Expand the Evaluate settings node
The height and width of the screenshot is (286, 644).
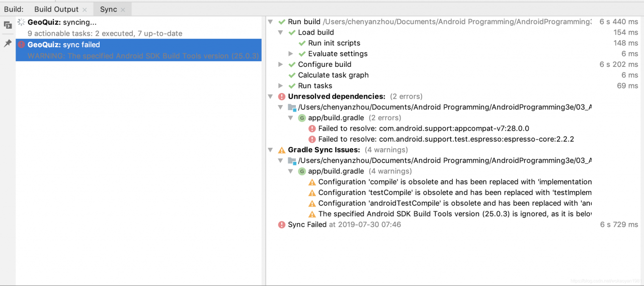click(291, 54)
